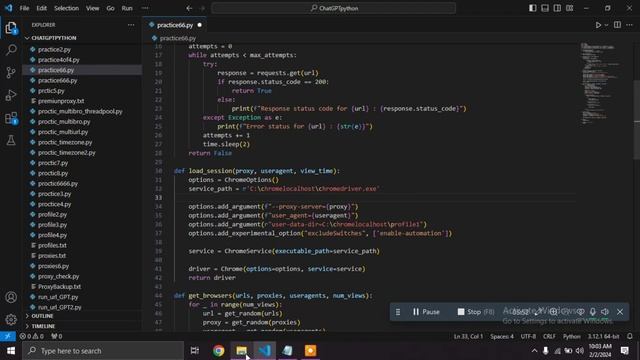The height and width of the screenshot is (360, 640).
Task: Show more menu items via title bar ellipsis
Action: pos(145,8)
